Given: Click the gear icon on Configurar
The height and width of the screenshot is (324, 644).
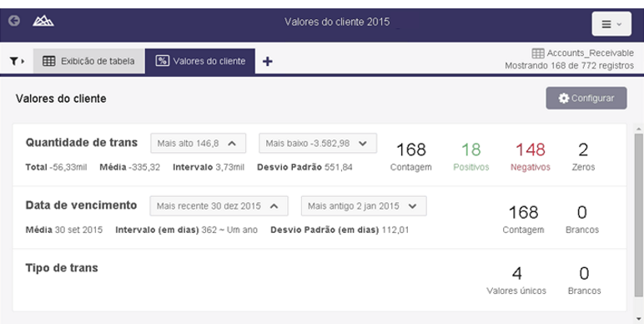Looking at the screenshot, I should pyautogui.click(x=564, y=99).
